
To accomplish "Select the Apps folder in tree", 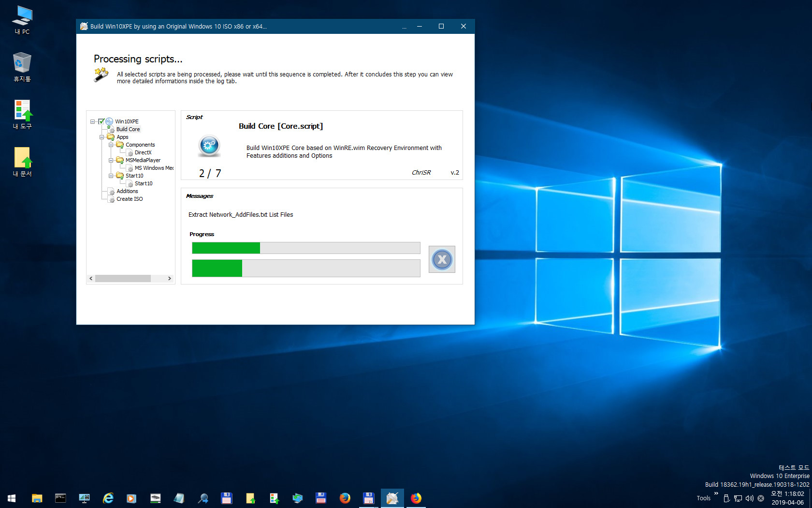I will pyautogui.click(x=122, y=137).
